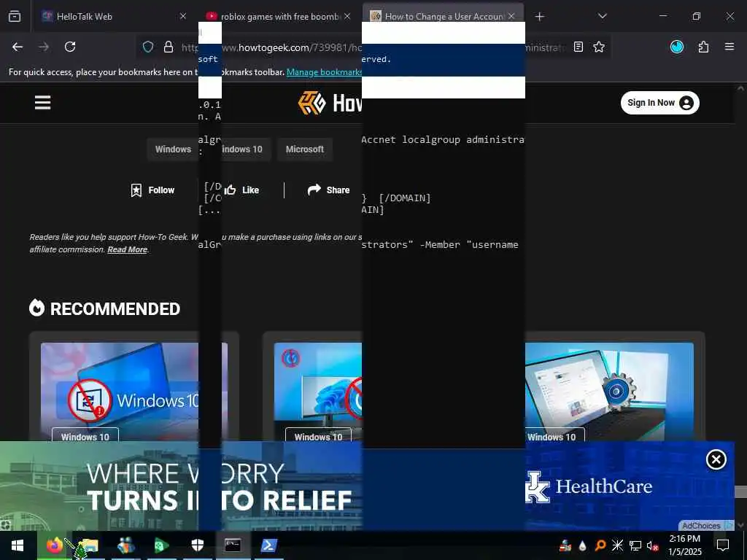Open the network status tray icon
The width and height of the screenshot is (747, 560).
tap(635, 545)
